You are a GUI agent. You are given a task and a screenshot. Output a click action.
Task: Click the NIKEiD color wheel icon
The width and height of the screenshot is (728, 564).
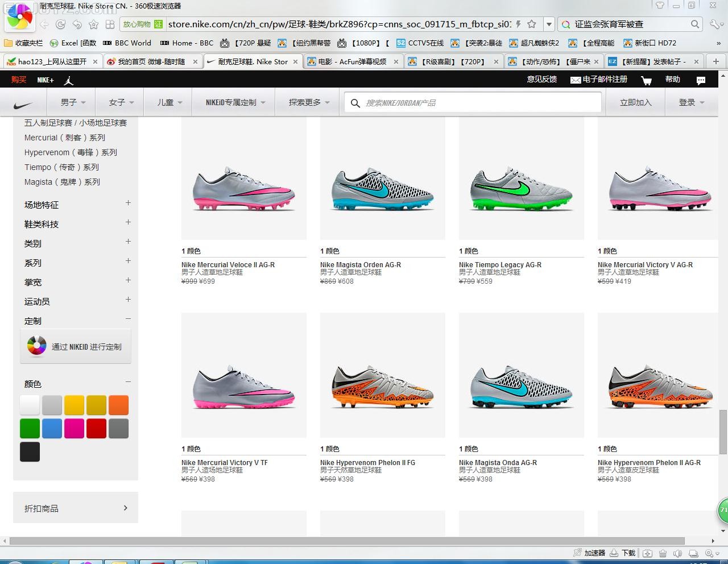point(36,346)
